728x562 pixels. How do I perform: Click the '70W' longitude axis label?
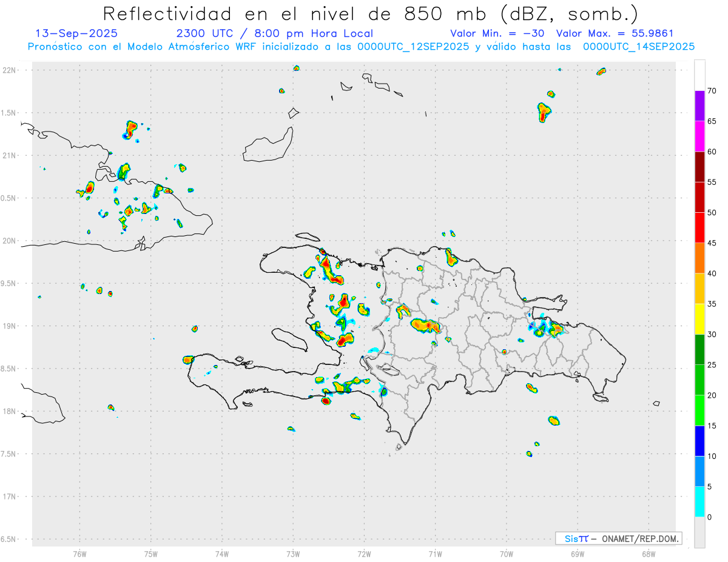pos(507,554)
